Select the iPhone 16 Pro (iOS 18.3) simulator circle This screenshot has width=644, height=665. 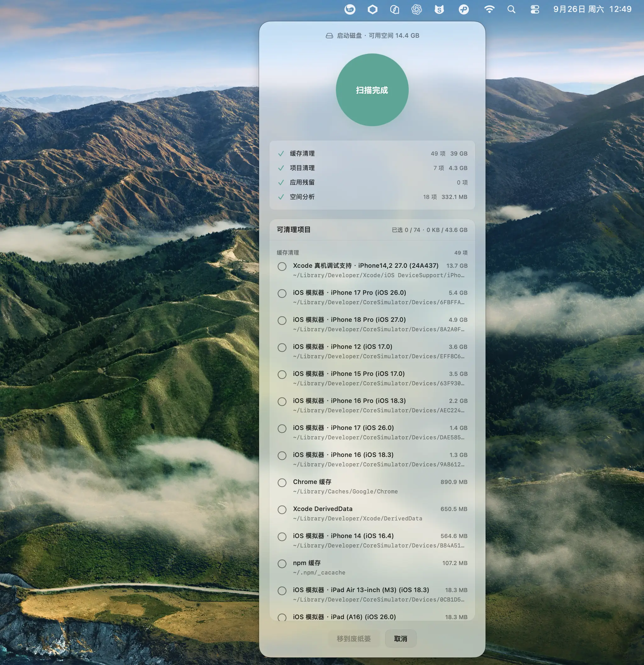282,402
